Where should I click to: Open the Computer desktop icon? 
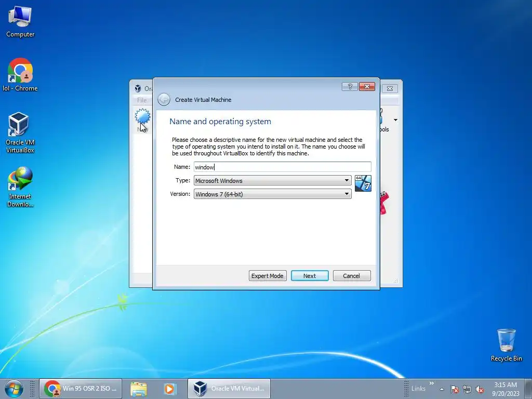[20, 22]
